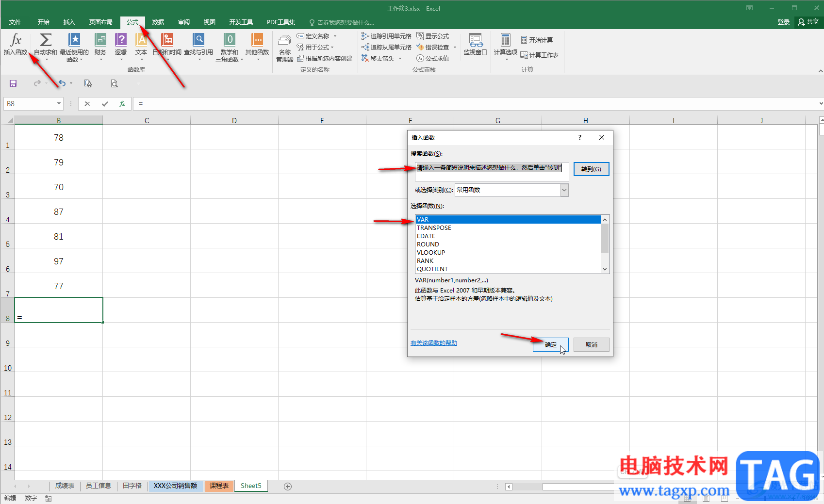
Task: Open the More Functions icon
Action: [257, 40]
